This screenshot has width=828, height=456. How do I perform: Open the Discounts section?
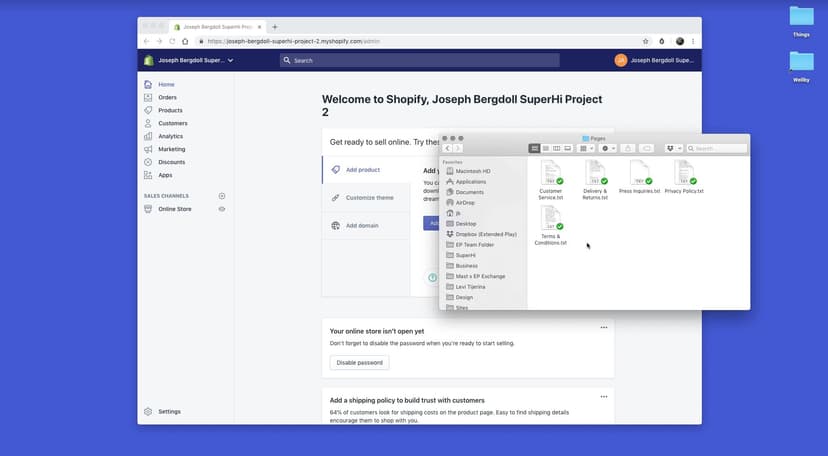[x=171, y=162]
